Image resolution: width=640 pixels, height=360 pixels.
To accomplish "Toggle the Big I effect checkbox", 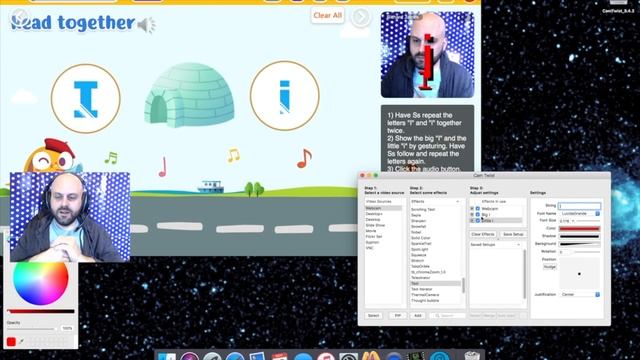I will pyautogui.click(x=478, y=214).
